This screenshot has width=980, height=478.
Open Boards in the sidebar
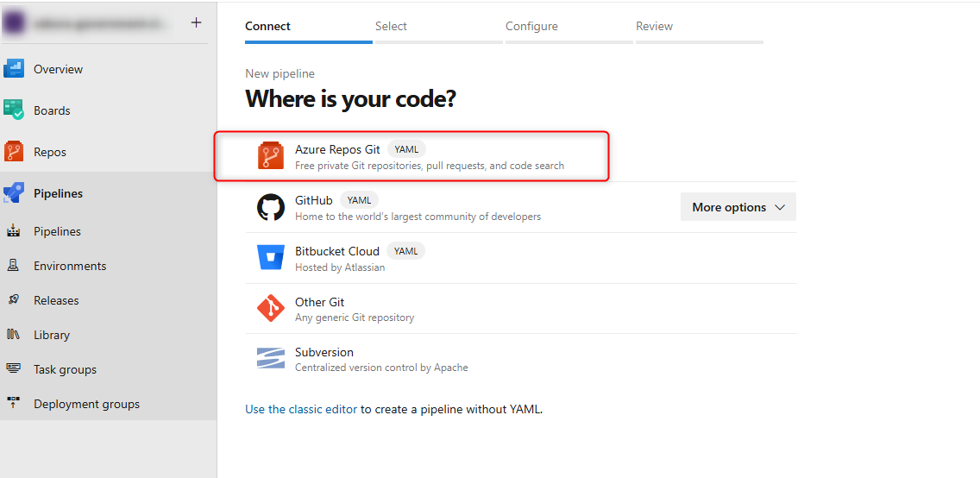[x=108, y=110]
